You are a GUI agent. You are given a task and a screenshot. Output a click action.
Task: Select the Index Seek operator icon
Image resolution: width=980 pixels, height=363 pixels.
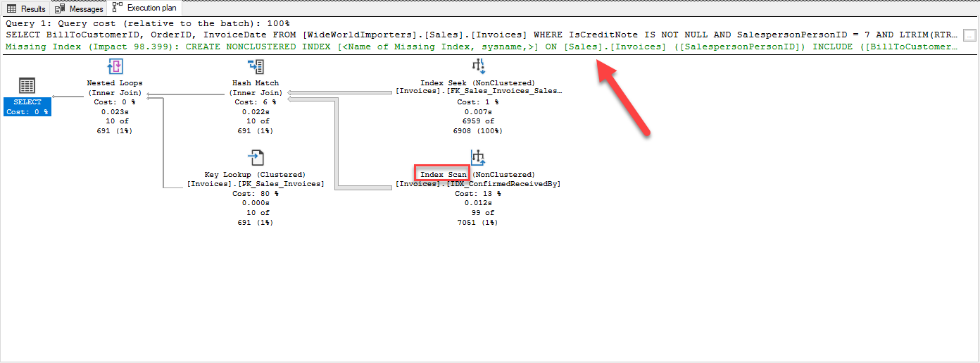point(478,66)
